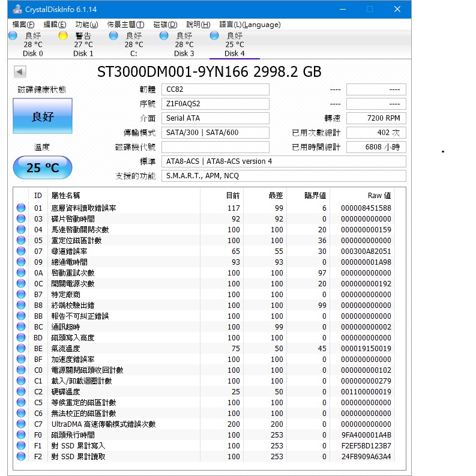Open the 編輯(E) menu

pos(55,25)
